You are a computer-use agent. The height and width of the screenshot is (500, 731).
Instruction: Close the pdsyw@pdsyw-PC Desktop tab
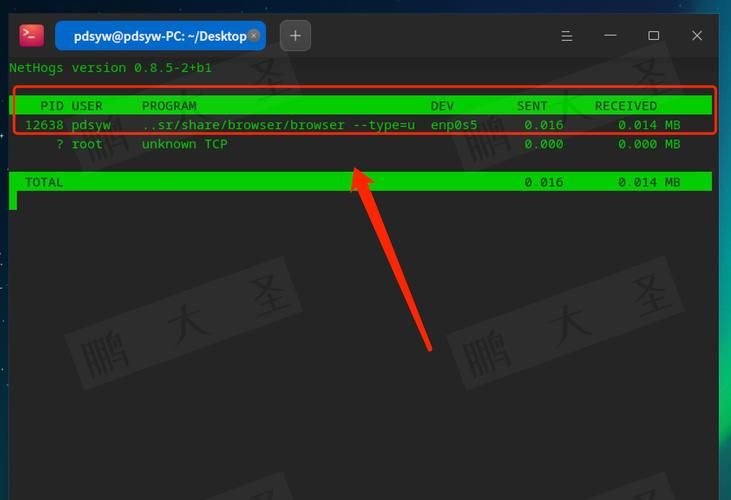[x=254, y=35]
